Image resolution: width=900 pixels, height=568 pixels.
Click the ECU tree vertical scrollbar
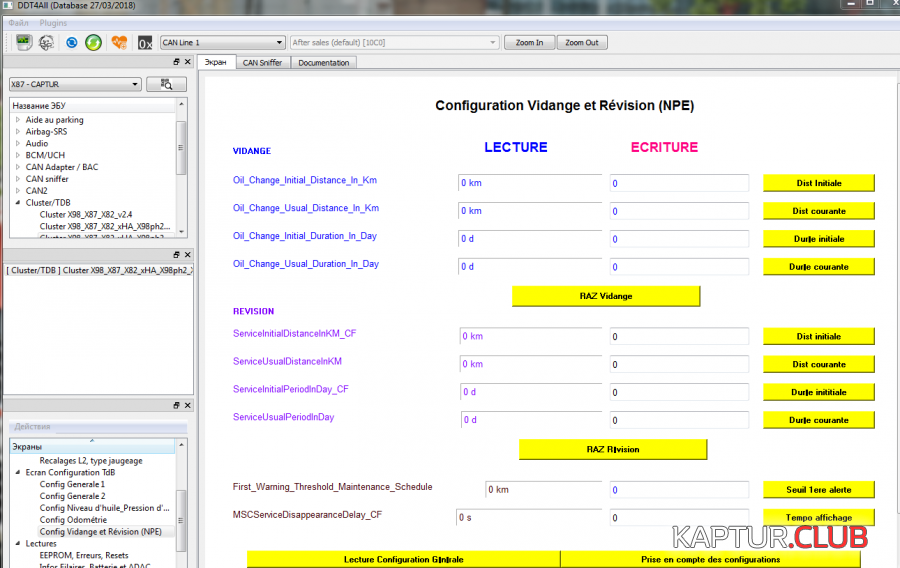pos(181,167)
